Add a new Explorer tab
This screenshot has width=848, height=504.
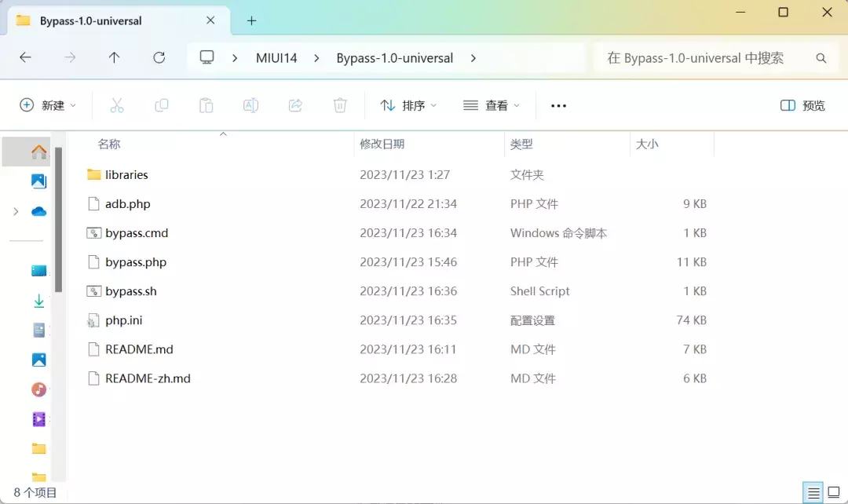[251, 21]
